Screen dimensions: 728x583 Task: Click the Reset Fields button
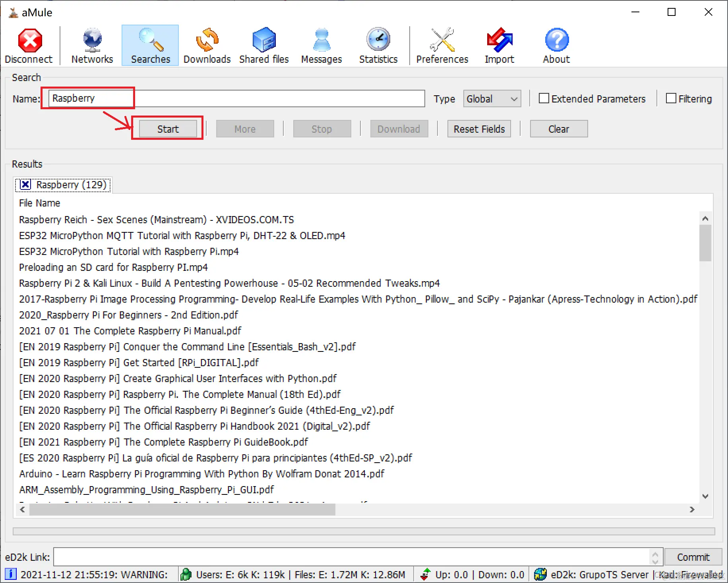(479, 129)
